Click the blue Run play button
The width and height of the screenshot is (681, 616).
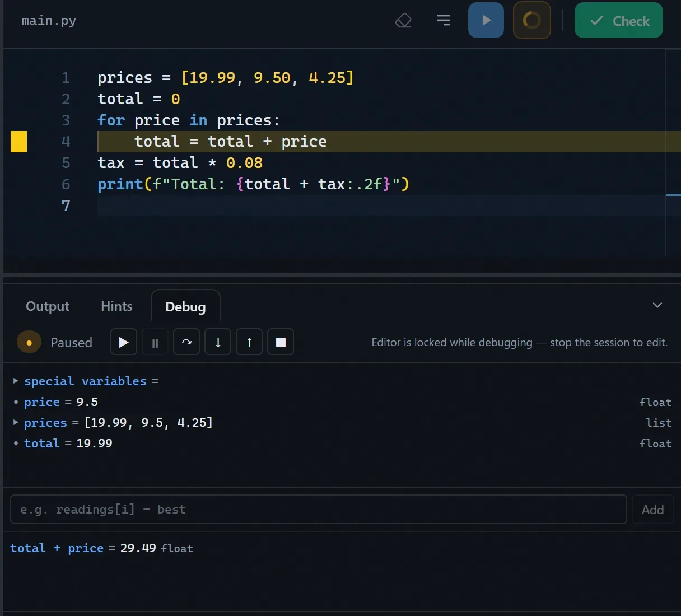click(486, 20)
